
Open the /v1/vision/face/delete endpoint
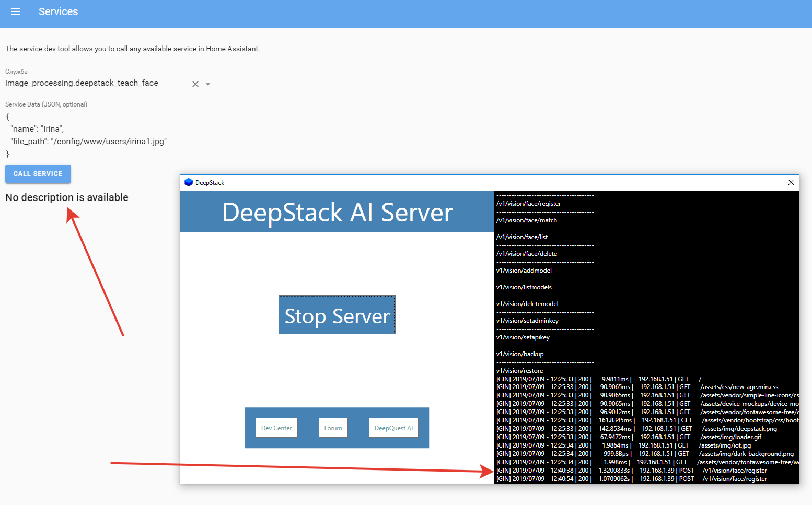click(526, 253)
